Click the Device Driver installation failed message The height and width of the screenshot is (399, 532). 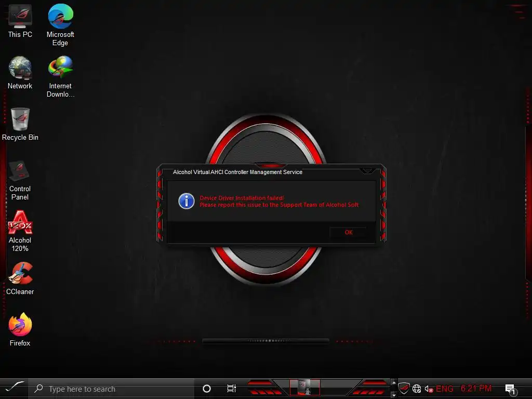click(242, 198)
